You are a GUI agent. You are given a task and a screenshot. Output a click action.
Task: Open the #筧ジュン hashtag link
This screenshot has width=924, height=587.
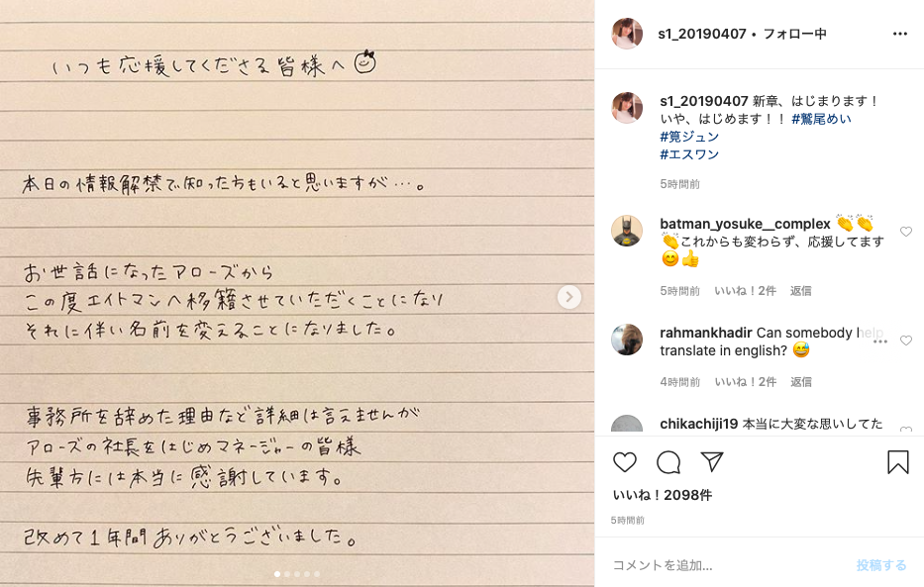pos(689,137)
